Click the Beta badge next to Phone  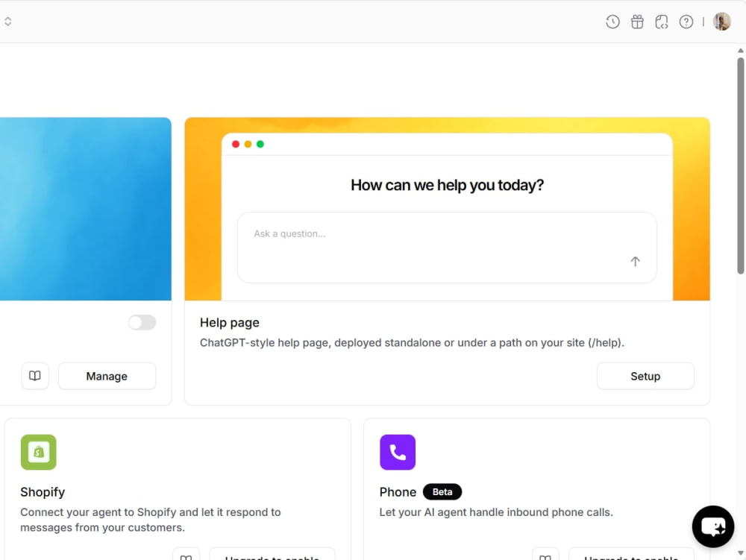[442, 492]
